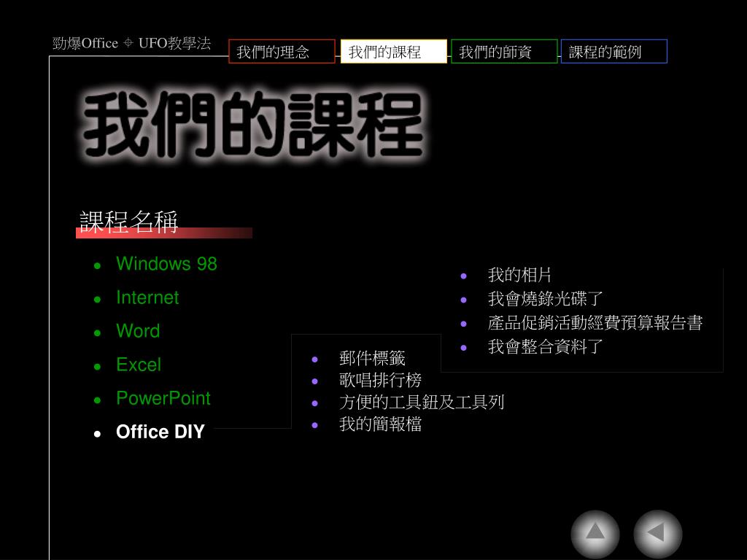
Task: Select the 我會整合資料了 entry
Action: [545, 346]
